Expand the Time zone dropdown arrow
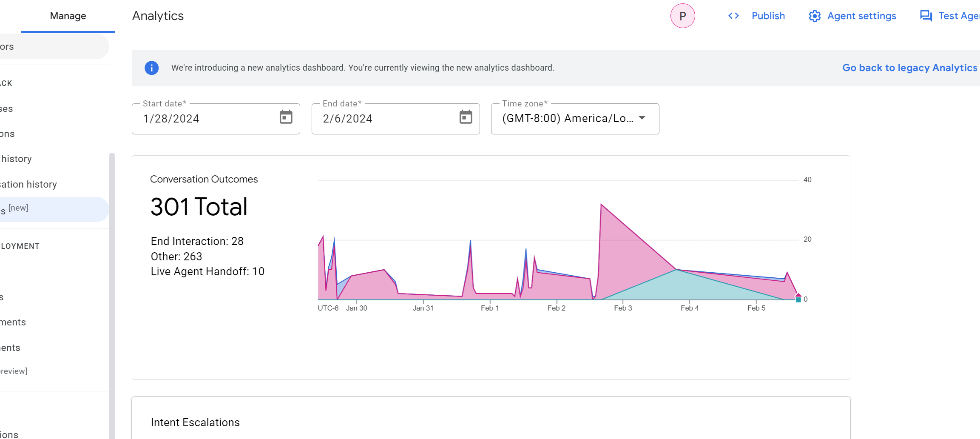Image resolution: width=980 pixels, height=439 pixels. tap(642, 118)
